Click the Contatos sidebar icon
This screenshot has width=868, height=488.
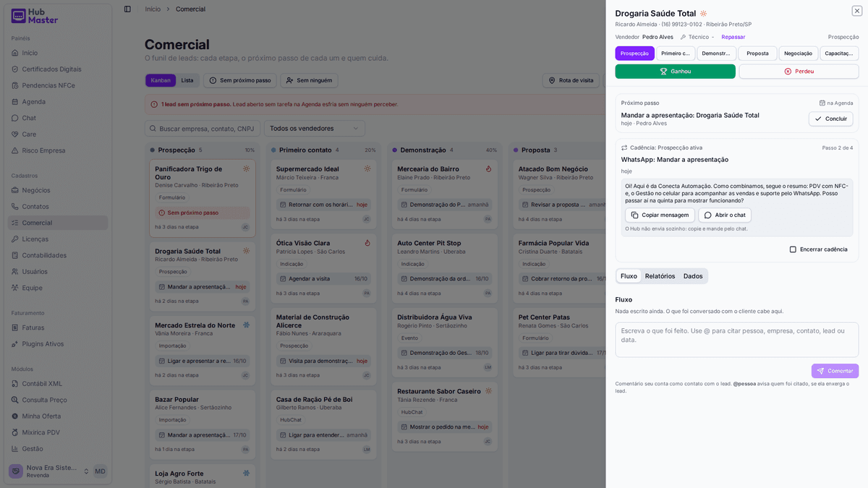(x=15, y=207)
